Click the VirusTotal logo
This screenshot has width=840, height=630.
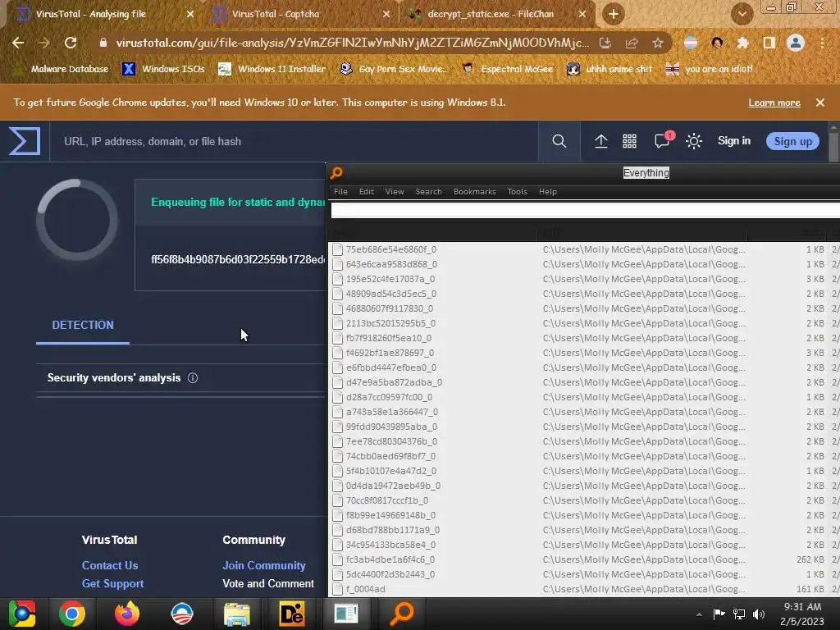pos(25,141)
